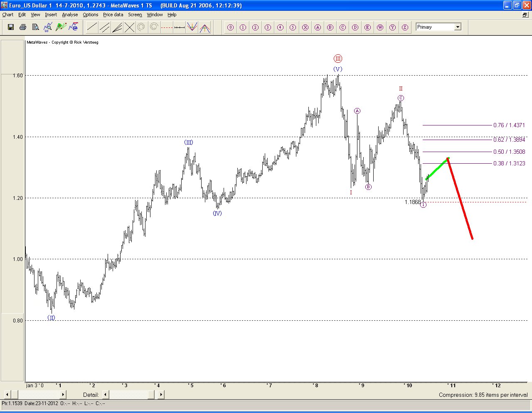Viewport: 532px width, 413px height.
Task: Select the red dashed horizontal line tool
Action: click(x=167, y=27)
